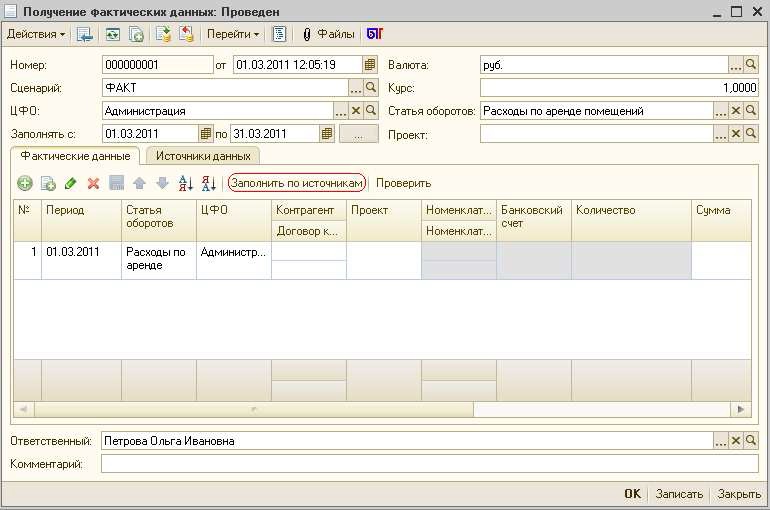Click the OK button
The height and width of the screenshot is (510, 770).
coord(632,494)
